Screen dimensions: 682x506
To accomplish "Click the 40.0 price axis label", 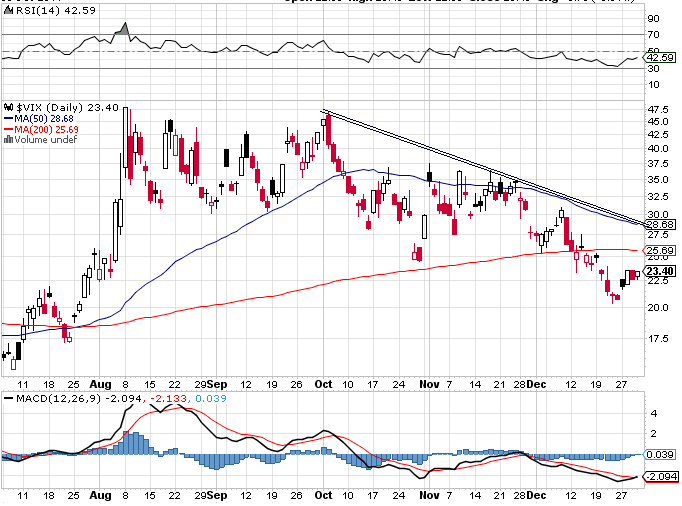I will pyautogui.click(x=658, y=149).
